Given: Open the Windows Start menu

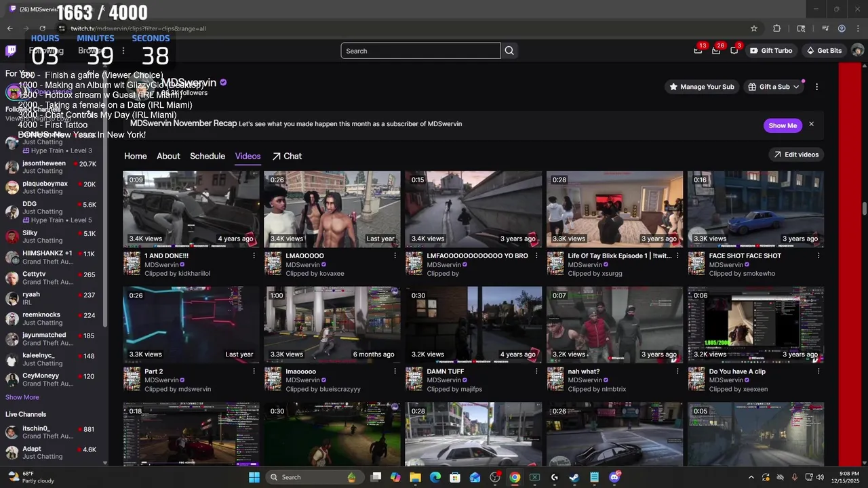Looking at the screenshot, I should tap(254, 477).
